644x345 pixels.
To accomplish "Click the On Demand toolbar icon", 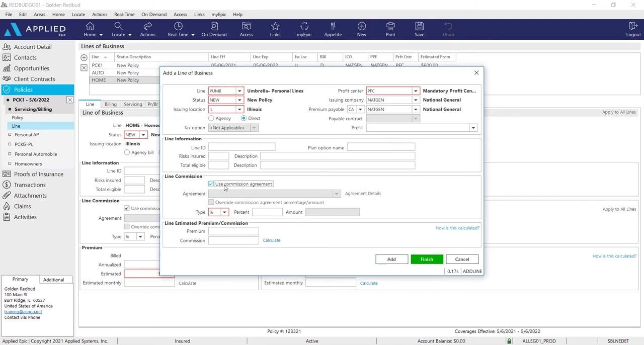I will [x=214, y=26].
